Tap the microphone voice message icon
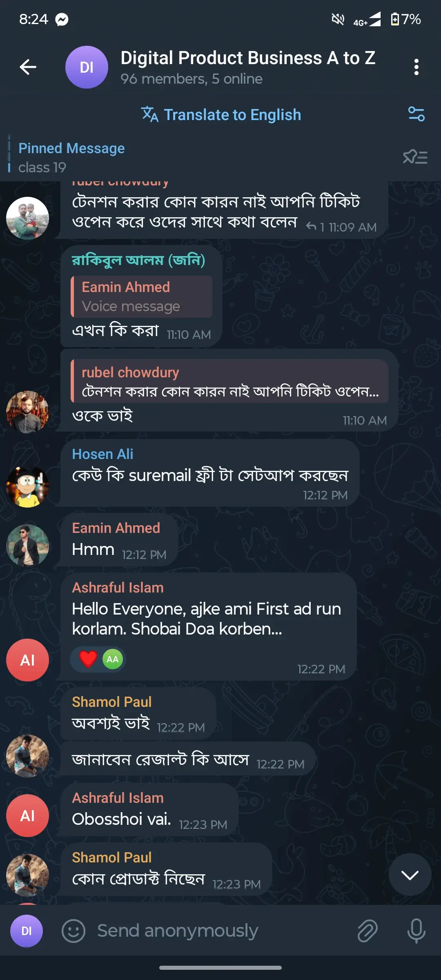 coord(416,931)
